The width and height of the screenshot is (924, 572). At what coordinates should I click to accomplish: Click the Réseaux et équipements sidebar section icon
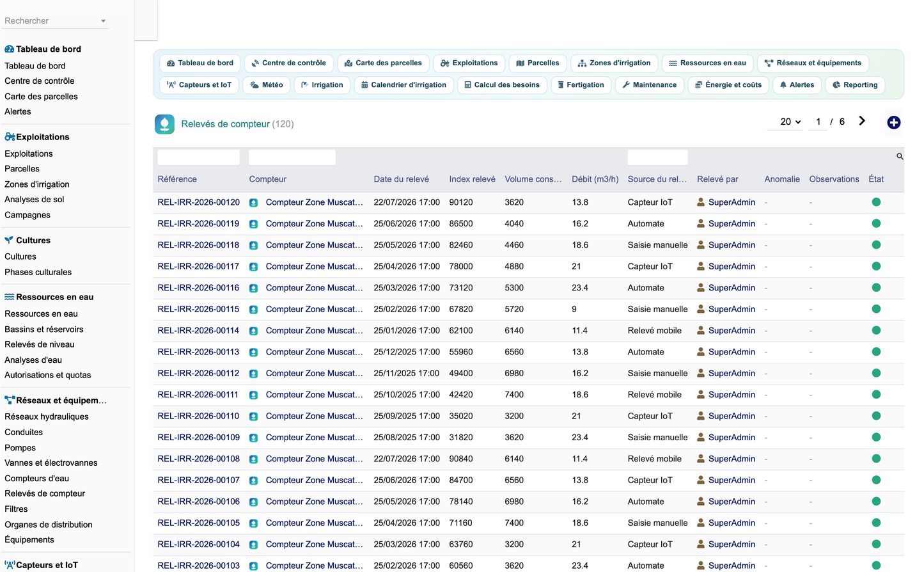click(x=10, y=401)
